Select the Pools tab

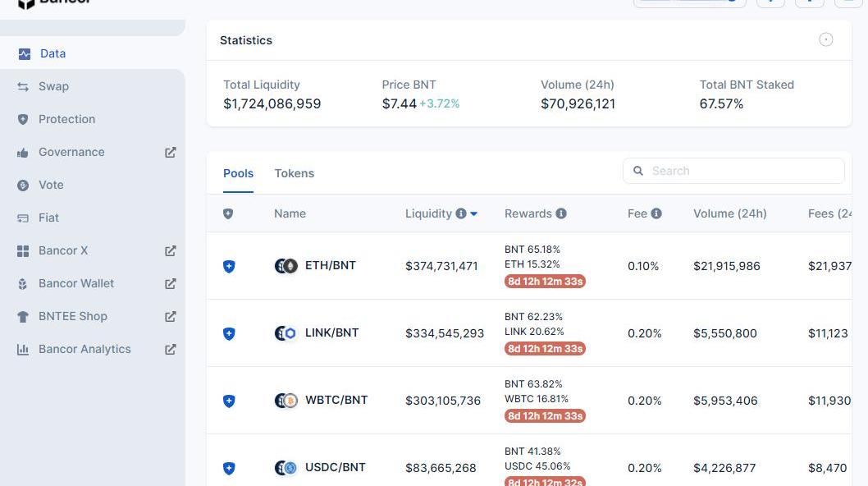238,173
